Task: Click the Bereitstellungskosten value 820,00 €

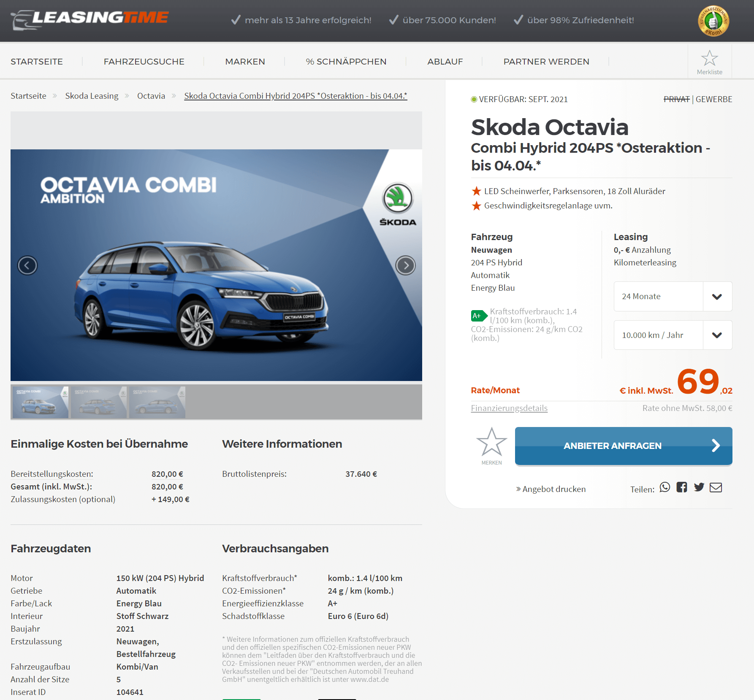Action: click(167, 474)
